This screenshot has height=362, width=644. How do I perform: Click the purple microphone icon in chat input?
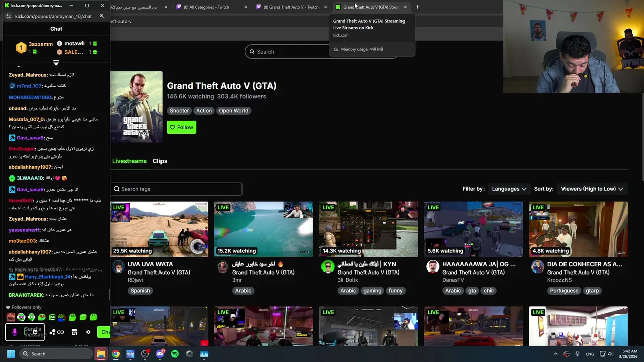coord(15,332)
